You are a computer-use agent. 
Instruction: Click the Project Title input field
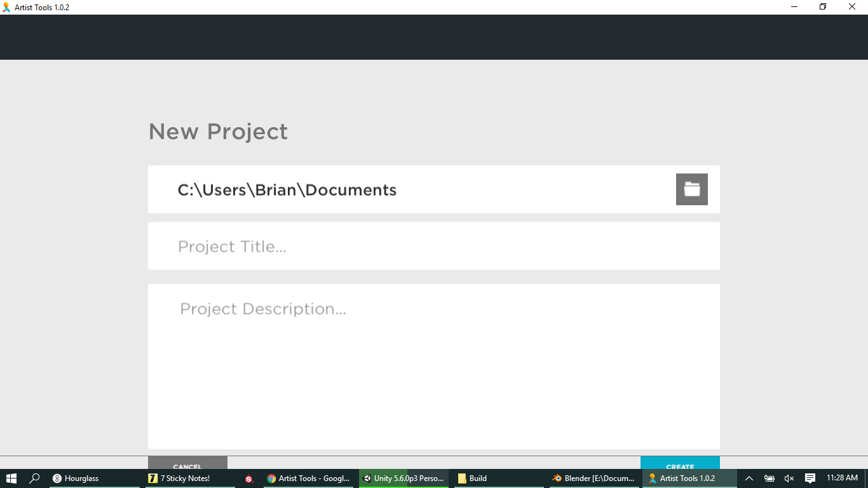click(433, 246)
